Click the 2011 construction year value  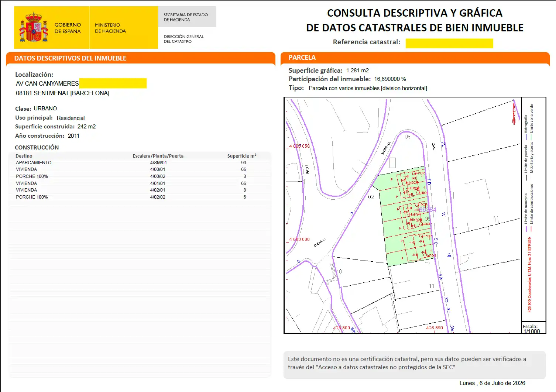(73, 136)
